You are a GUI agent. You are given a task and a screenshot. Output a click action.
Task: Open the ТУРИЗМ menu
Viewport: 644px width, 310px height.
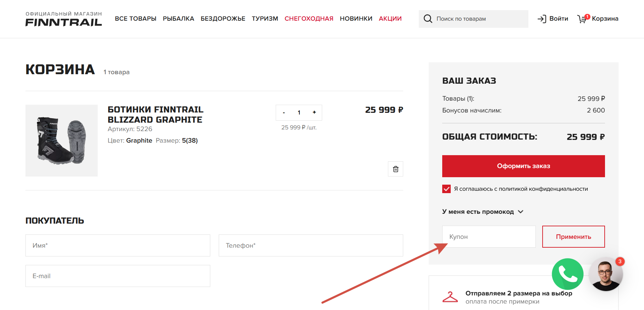tap(265, 19)
